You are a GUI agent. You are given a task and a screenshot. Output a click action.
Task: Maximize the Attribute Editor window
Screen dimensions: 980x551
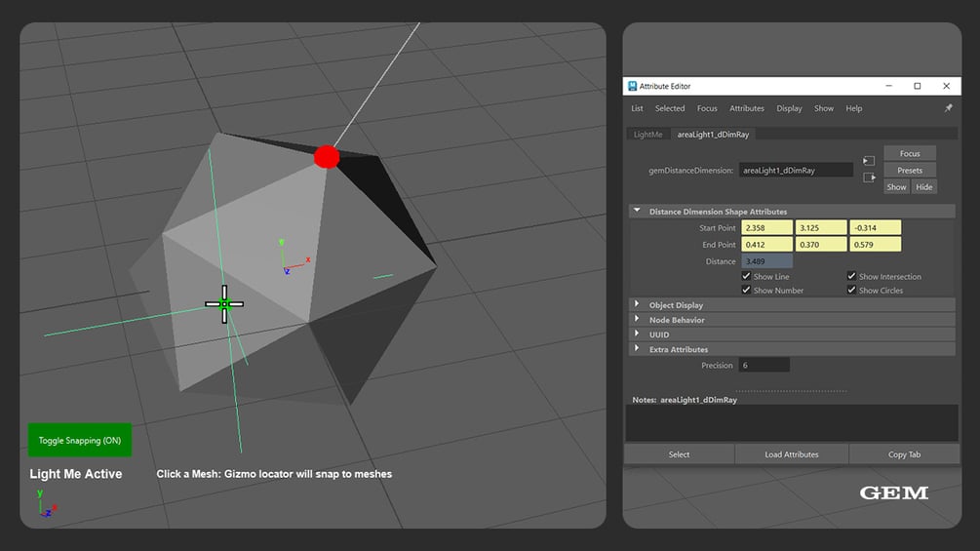(918, 86)
